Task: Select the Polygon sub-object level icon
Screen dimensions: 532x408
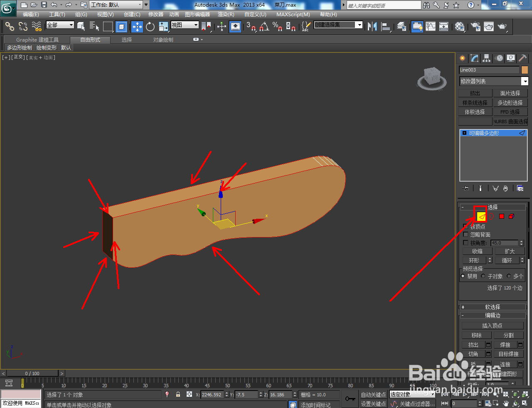Action: pos(502,216)
